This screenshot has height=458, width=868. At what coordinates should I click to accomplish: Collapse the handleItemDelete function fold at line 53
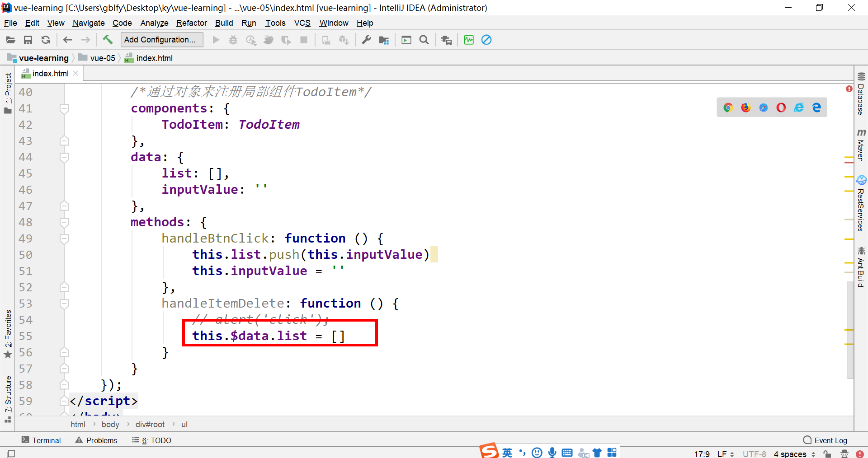(x=64, y=304)
